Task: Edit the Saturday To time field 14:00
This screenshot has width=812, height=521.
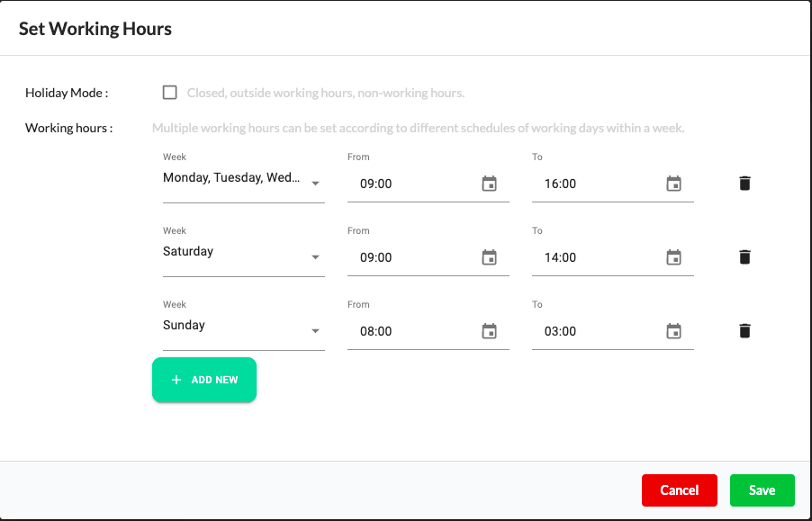Action: pos(599,257)
